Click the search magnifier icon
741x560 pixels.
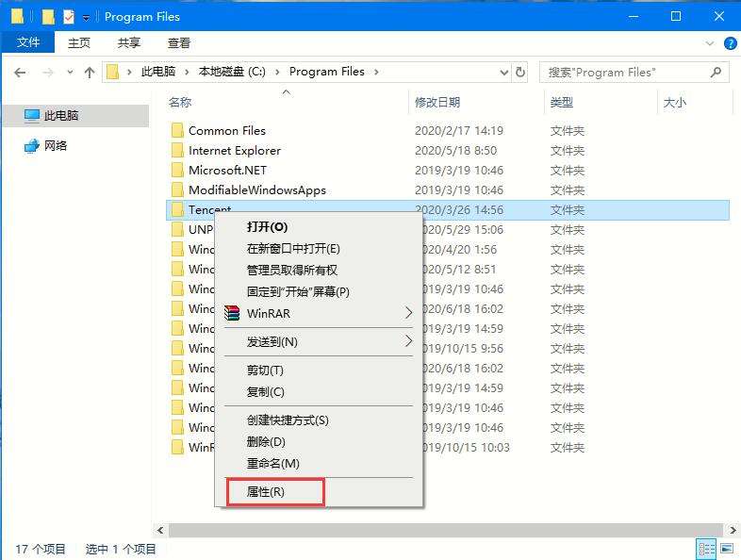(x=716, y=72)
